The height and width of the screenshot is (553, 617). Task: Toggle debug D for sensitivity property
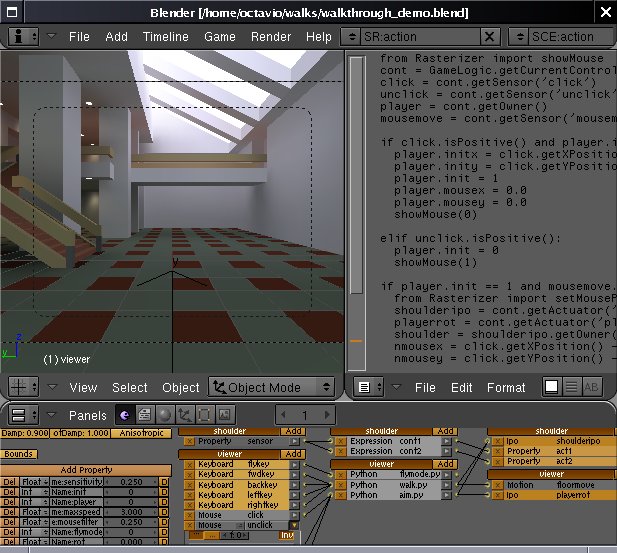[164, 481]
